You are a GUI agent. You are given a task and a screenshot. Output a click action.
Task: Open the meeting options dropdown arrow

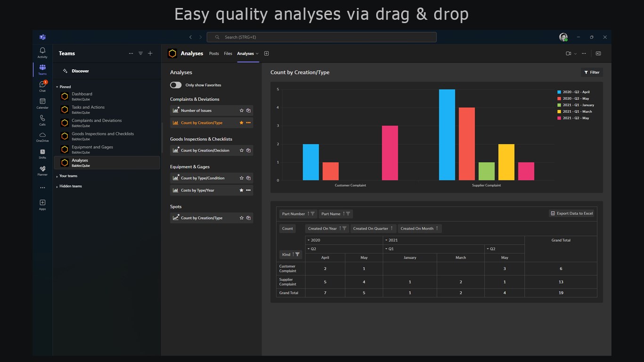[x=576, y=54]
